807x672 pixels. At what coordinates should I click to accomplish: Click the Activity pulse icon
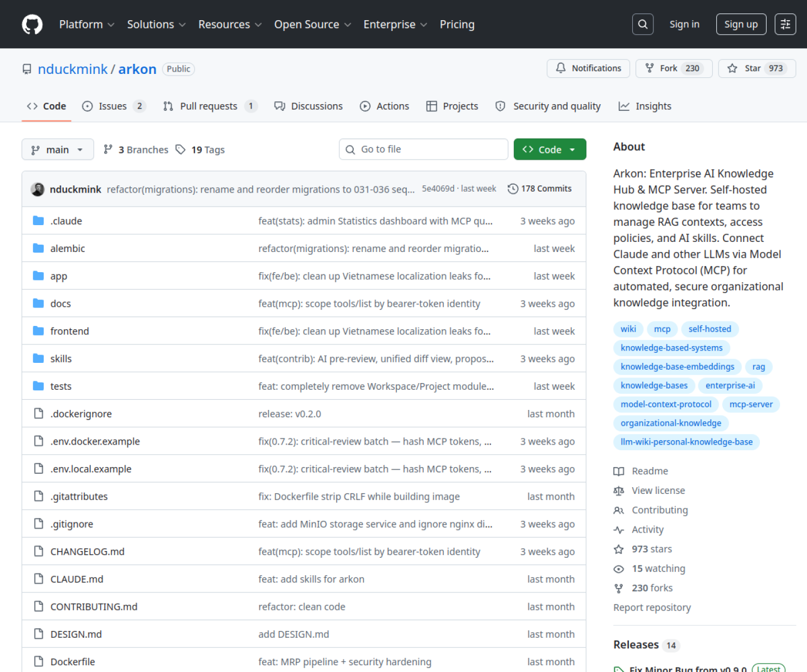click(x=619, y=530)
